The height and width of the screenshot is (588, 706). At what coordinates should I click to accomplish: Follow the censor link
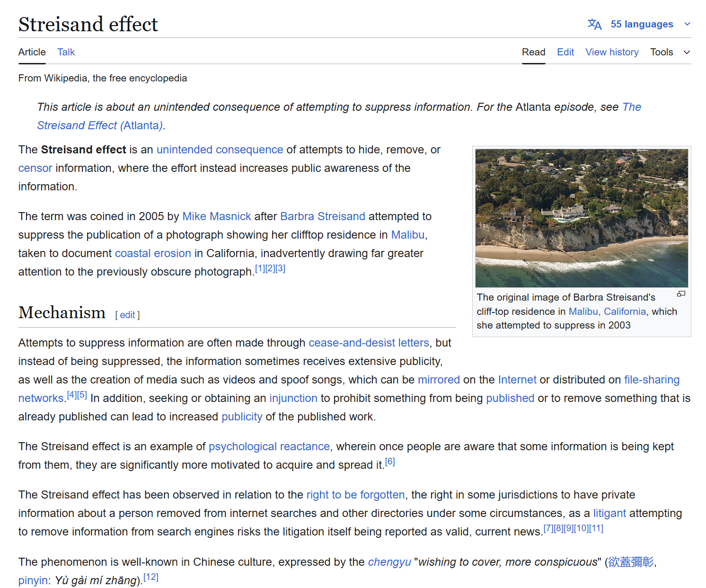35,168
